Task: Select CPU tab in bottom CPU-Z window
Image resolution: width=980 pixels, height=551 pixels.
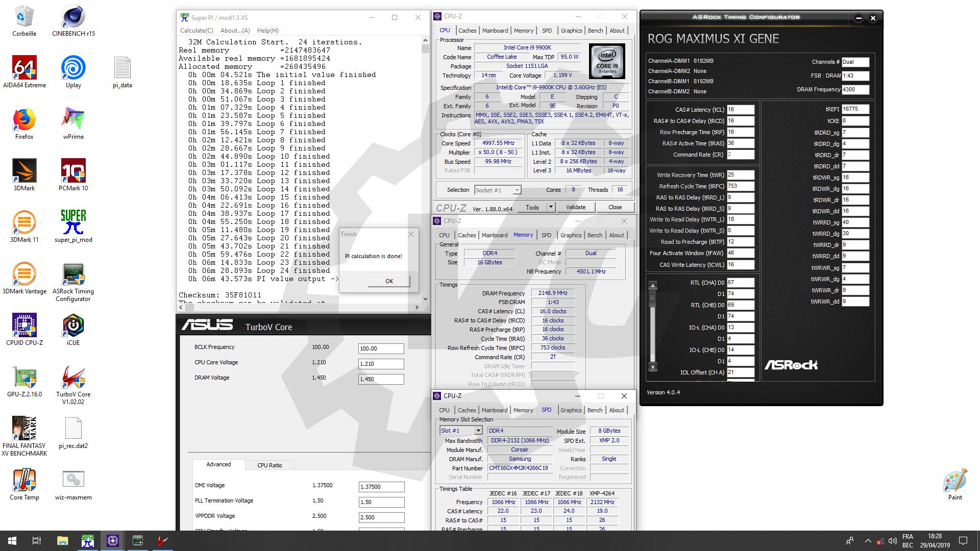Action: pyautogui.click(x=444, y=410)
